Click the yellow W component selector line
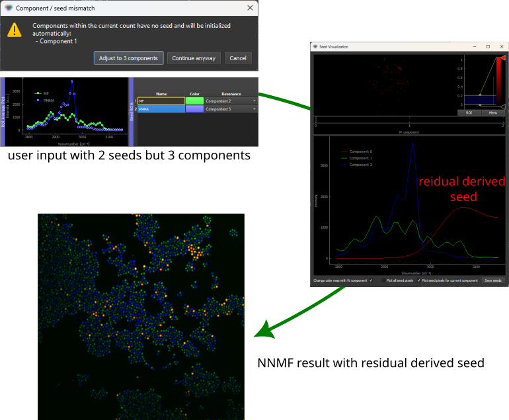 click(x=315, y=120)
